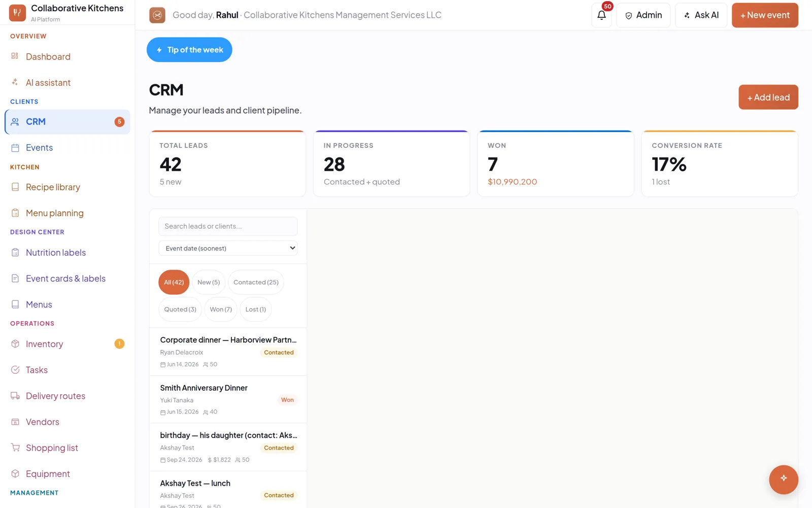Screen dimensions: 812x508
Task: Show Lost (1) leads
Action: (x=256, y=309)
